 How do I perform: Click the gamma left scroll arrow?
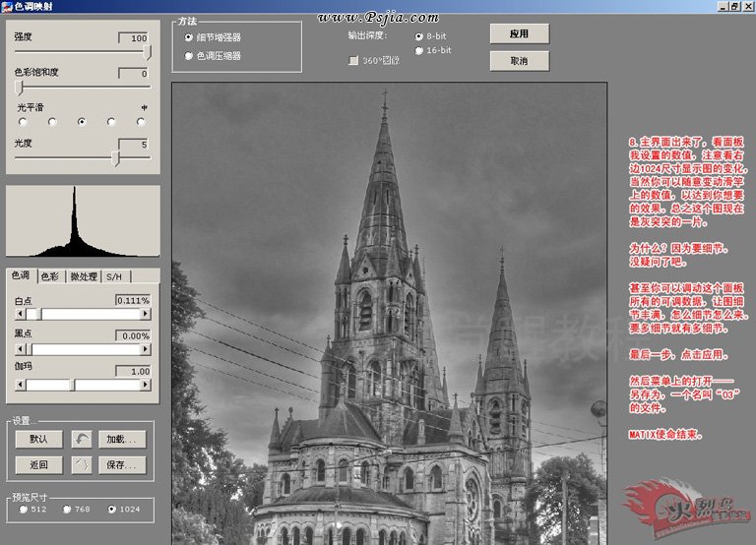[x=20, y=385]
